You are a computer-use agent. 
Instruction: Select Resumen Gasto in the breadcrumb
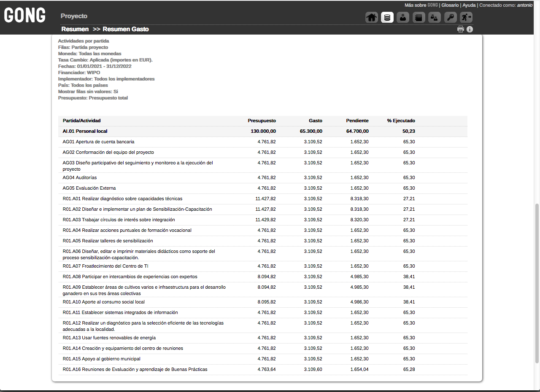point(126,29)
